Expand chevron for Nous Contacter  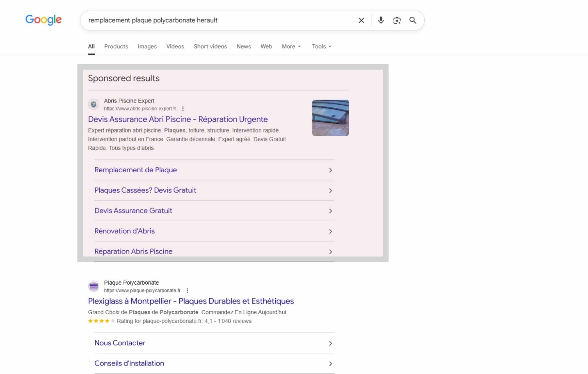point(331,343)
